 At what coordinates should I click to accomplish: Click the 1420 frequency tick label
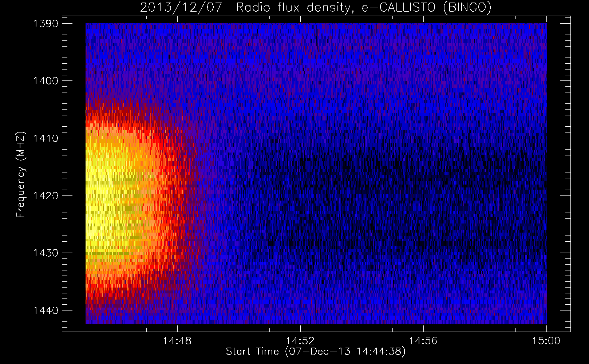point(46,195)
